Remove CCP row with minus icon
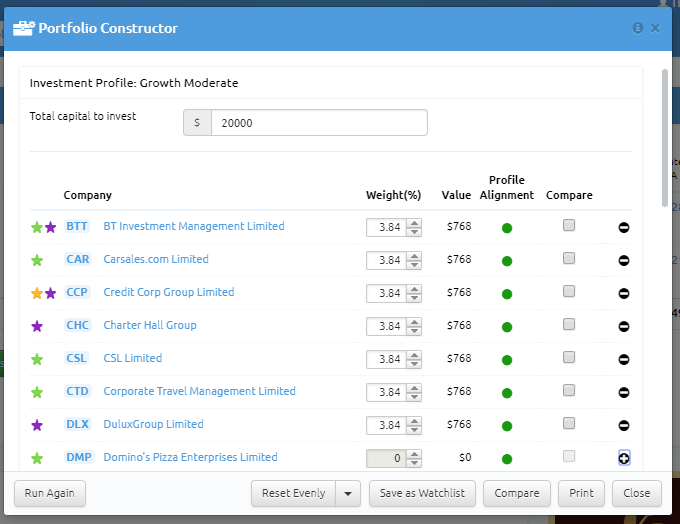This screenshot has width=680, height=524. 624,293
